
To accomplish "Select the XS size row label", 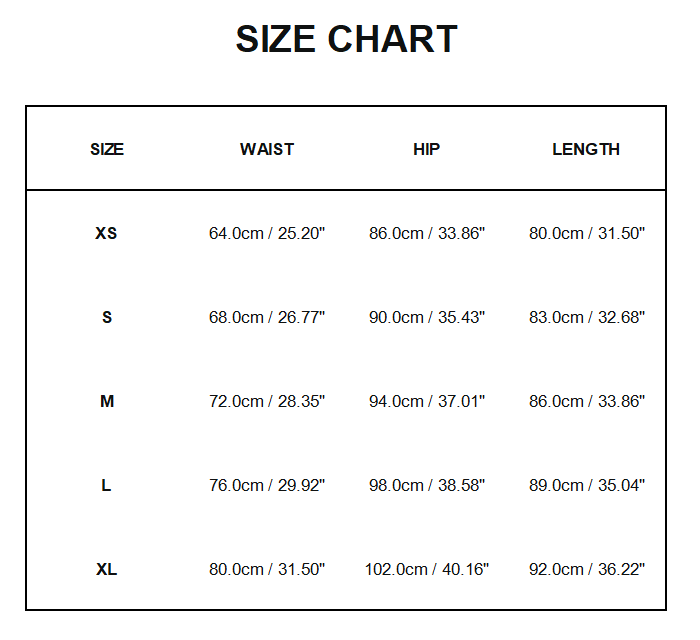I will [106, 233].
